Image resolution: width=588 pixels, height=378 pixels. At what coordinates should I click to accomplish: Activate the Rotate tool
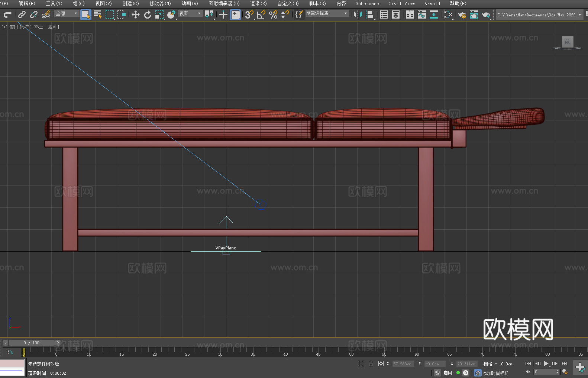point(148,14)
